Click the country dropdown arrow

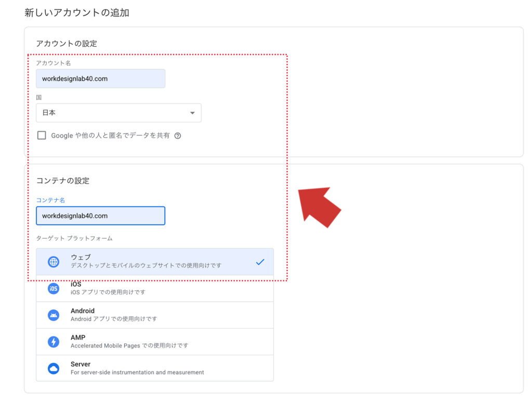192,113
